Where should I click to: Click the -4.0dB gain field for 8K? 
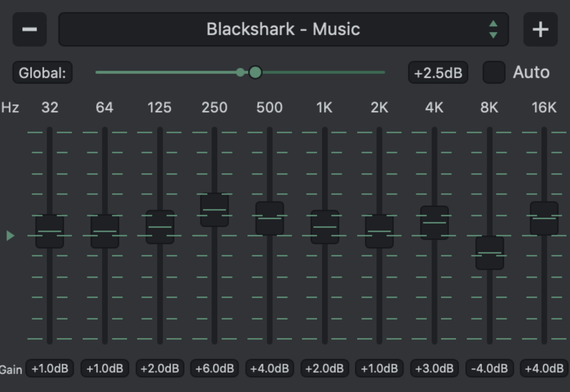pos(490,369)
